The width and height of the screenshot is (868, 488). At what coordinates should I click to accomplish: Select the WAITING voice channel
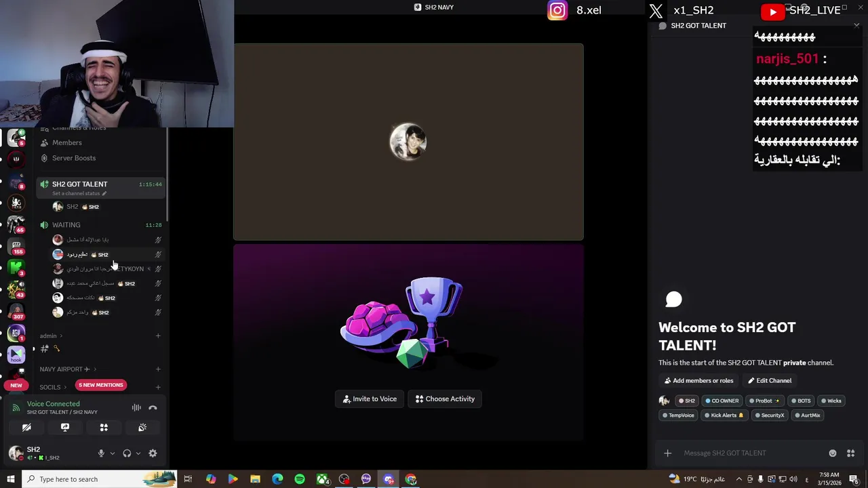pos(66,225)
